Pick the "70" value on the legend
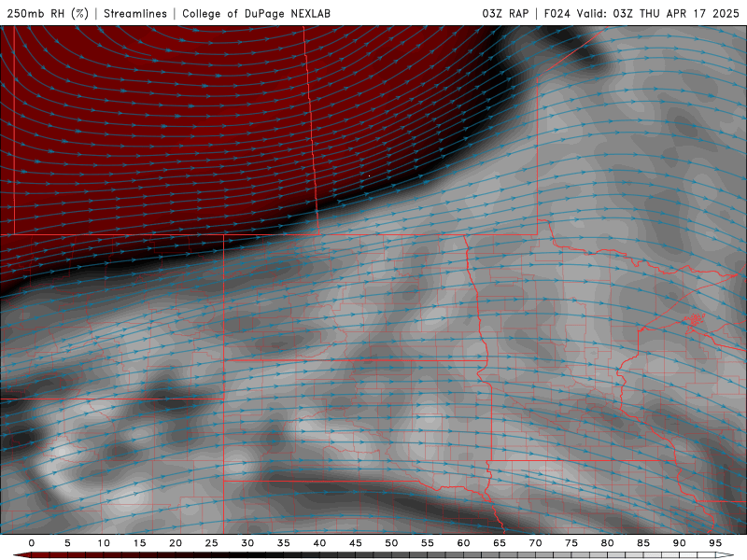 [x=535, y=543]
